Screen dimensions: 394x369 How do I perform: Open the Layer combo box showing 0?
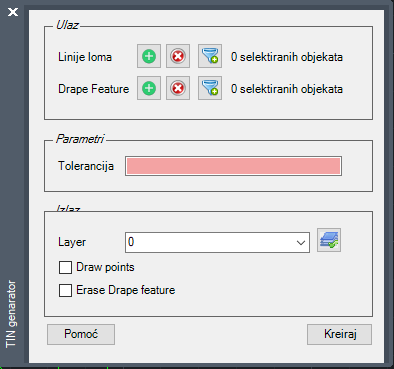click(x=217, y=242)
